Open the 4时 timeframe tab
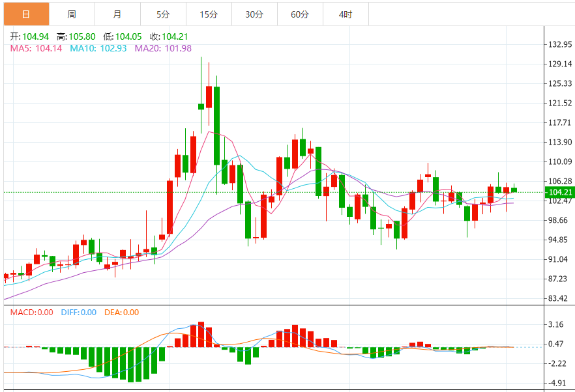The width and height of the screenshot is (575, 392). [x=346, y=14]
